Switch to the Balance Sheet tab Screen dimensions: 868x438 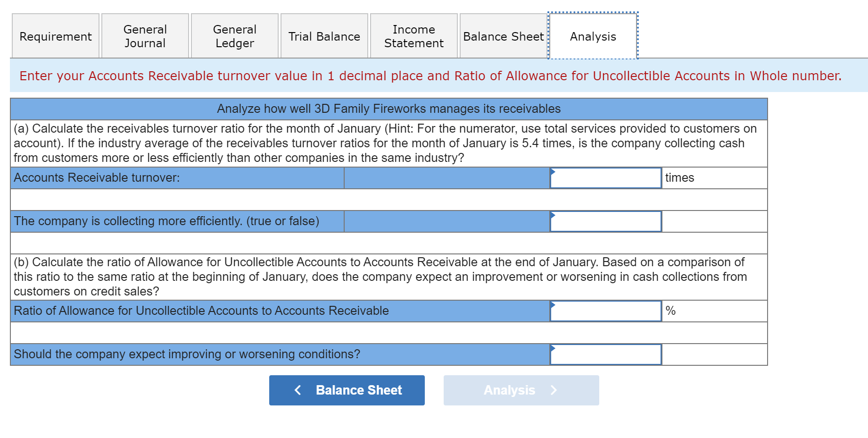tap(503, 36)
